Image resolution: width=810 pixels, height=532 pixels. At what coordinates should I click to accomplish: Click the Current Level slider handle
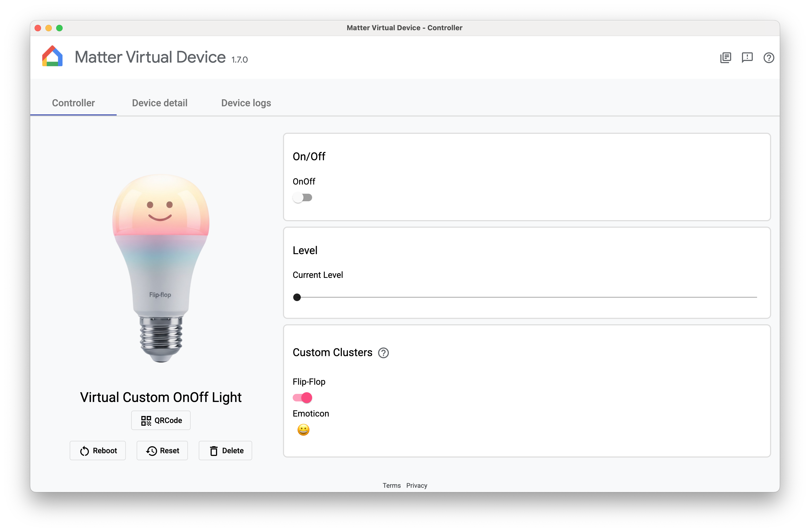coord(297,297)
